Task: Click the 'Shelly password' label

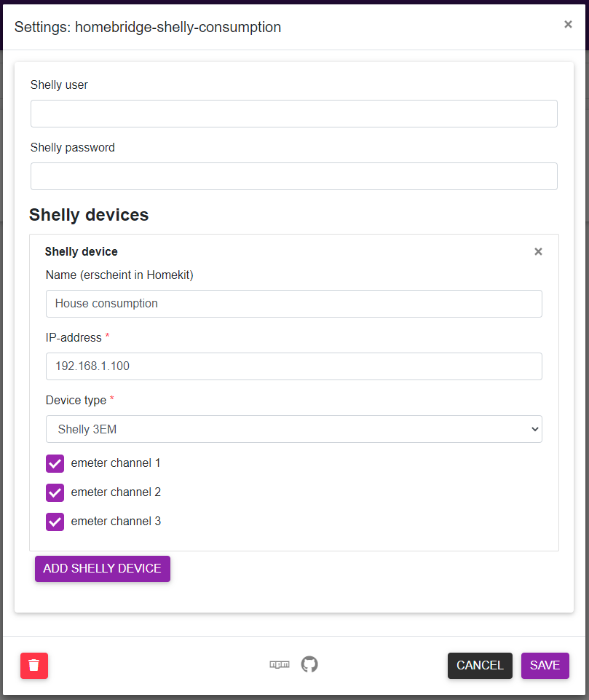Action: point(73,147)
